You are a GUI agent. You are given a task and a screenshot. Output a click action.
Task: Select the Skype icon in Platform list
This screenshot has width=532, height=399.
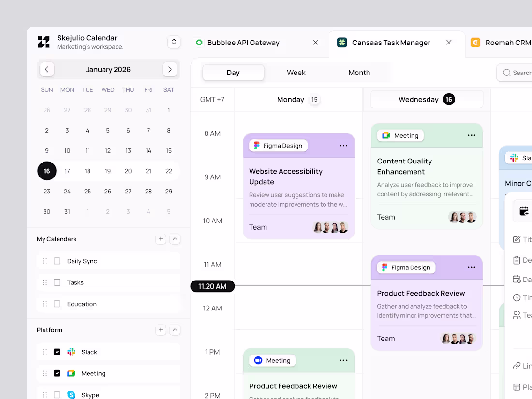coord(71,395)
